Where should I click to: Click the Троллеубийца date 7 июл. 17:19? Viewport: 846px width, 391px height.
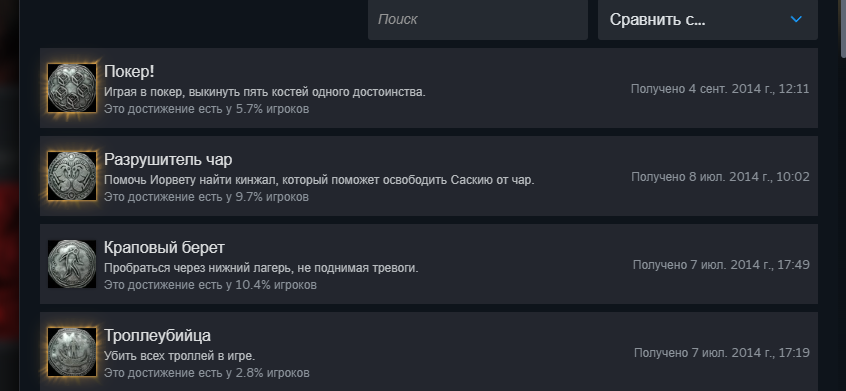point(721,352)
